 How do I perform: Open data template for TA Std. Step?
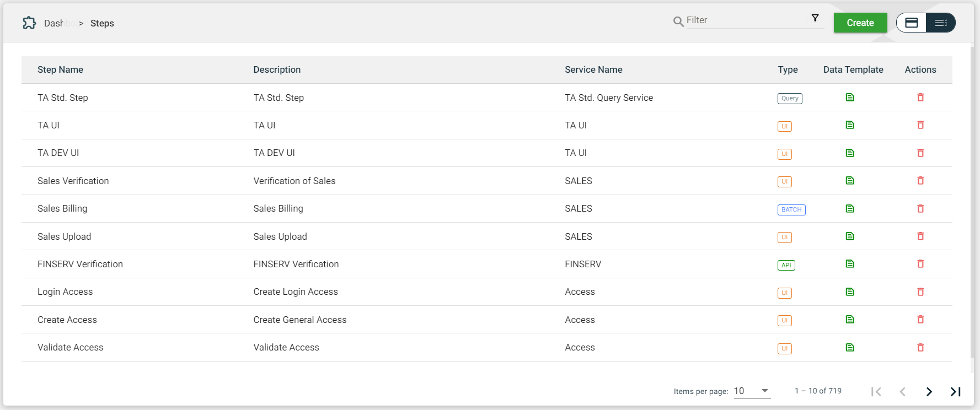point(850,98)
